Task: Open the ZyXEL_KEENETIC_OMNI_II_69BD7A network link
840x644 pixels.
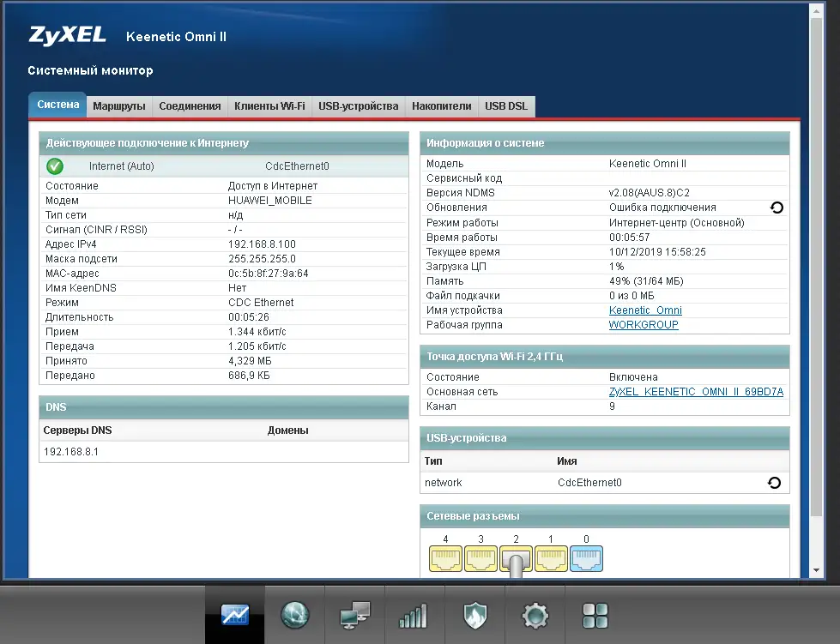Action: (x=696, y=392)
